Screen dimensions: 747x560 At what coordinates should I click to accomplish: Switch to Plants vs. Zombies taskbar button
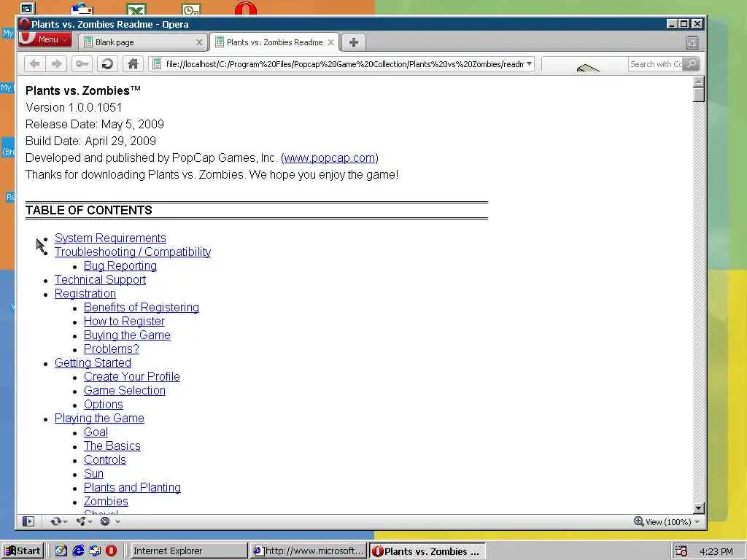click(427, 551)
